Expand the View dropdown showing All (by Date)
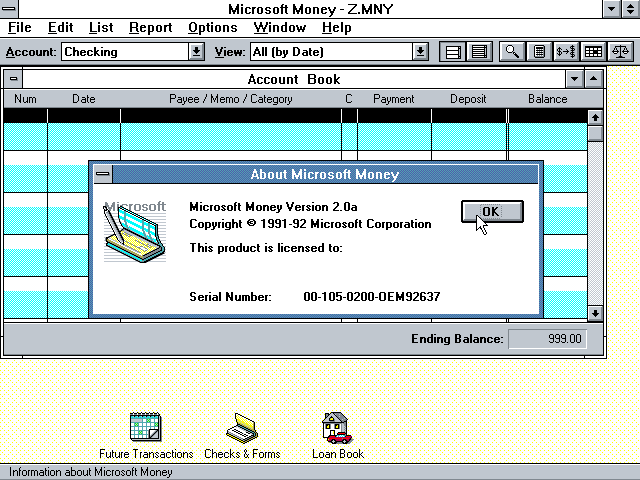 pyautogui.click(x=420, y=51)
